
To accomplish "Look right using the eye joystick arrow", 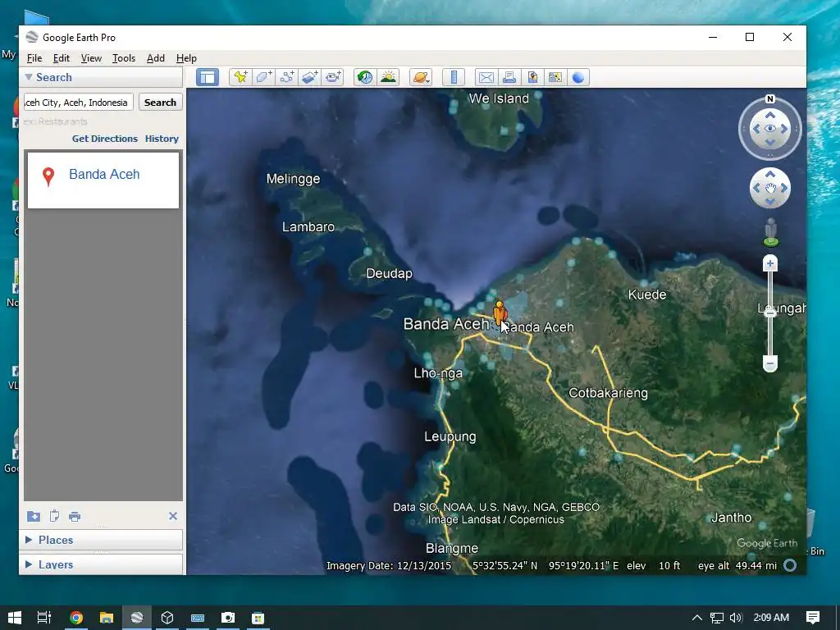I will coord(784,129).
